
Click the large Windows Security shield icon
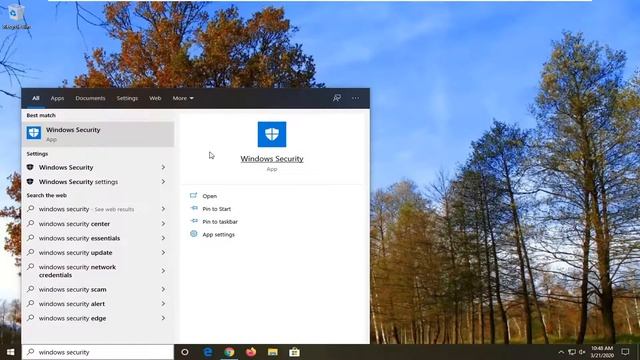[272, 134]
